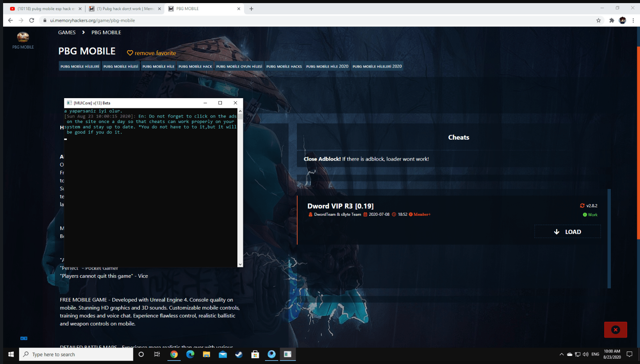
Task: Switch to the Pubg hack don;t work tab
Action: 125,9
